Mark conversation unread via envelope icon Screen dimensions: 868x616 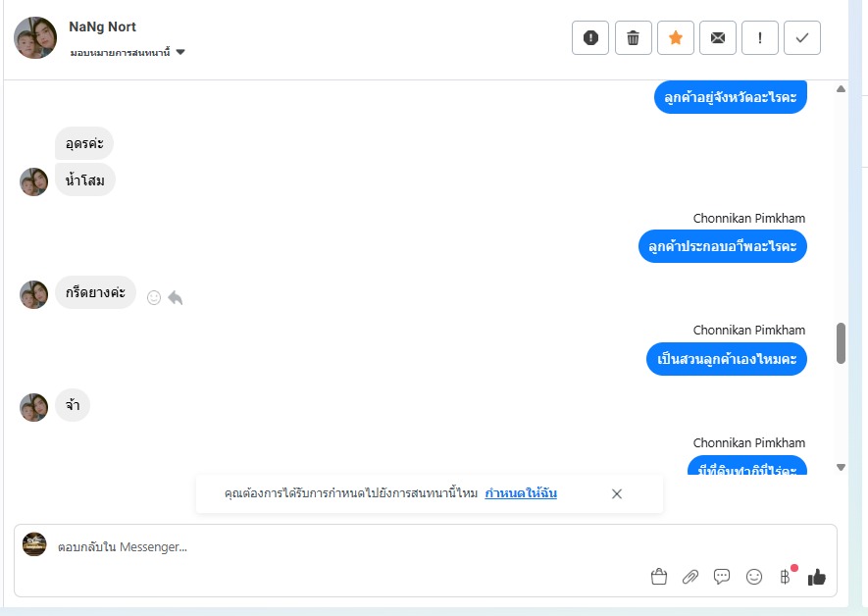[x=717, y=37]
